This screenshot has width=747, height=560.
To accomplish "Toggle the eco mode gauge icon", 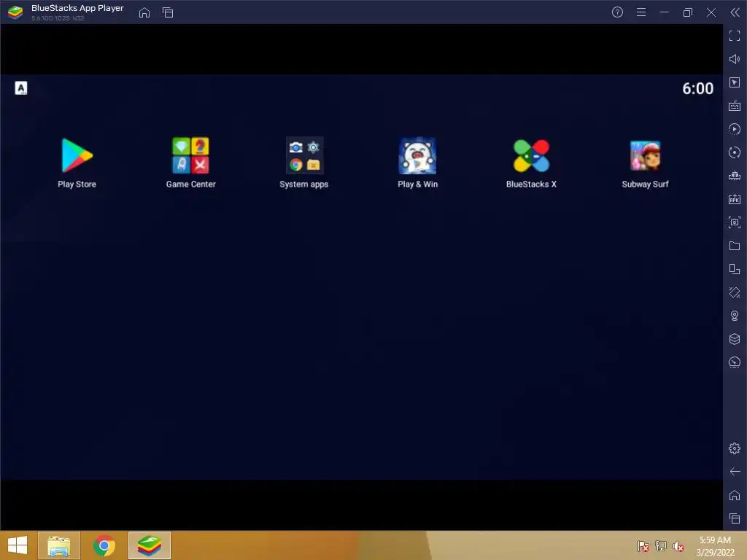I will click(x=735, y=362).
